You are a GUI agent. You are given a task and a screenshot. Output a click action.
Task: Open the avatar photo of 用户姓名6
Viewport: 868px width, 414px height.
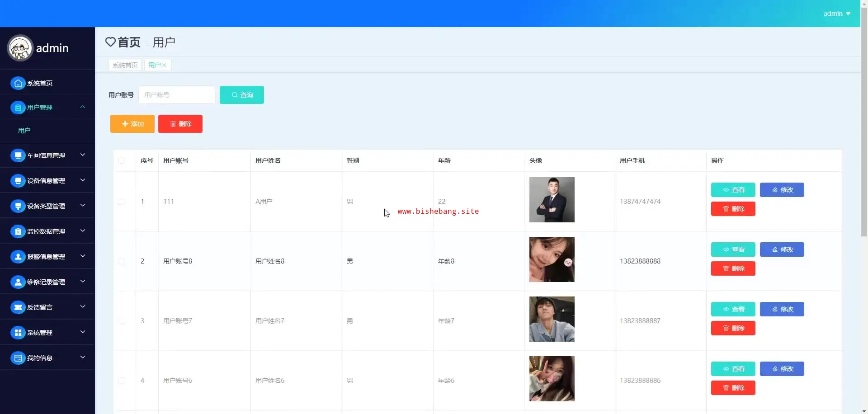pyautogui.click(x=552, y=379)
